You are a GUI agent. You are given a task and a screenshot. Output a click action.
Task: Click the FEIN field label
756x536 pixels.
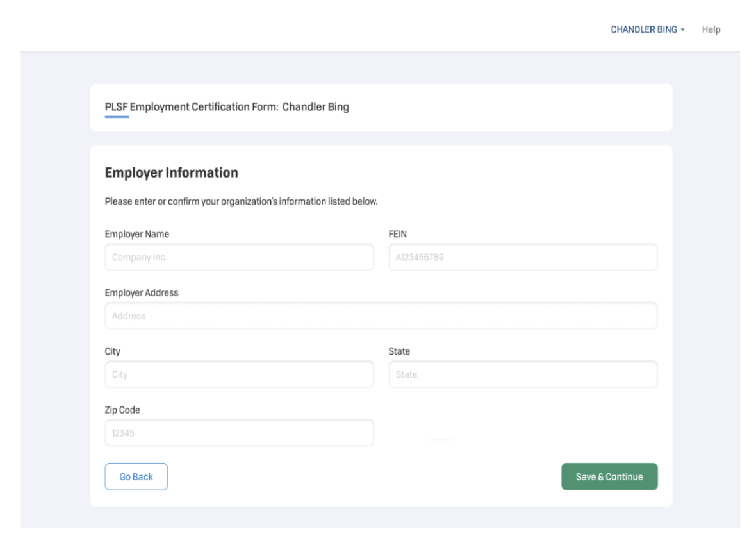pyautogui.click(x=398, y=234)
